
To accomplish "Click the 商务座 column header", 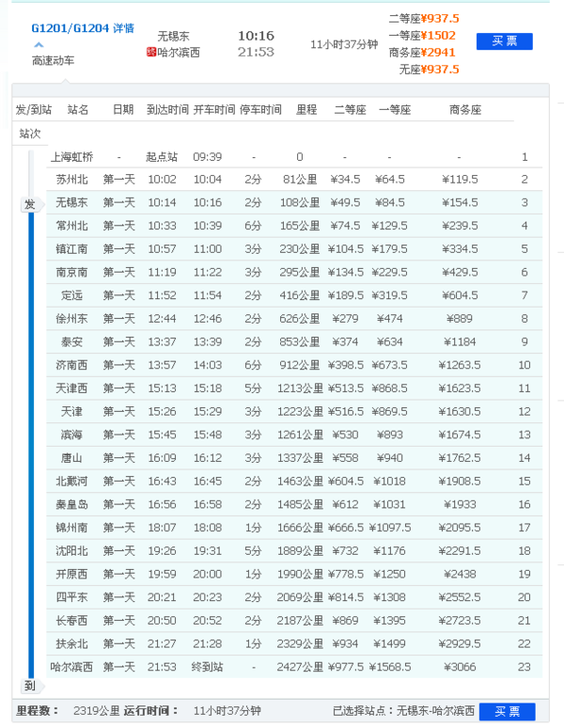I will click(x=465, y=109).
